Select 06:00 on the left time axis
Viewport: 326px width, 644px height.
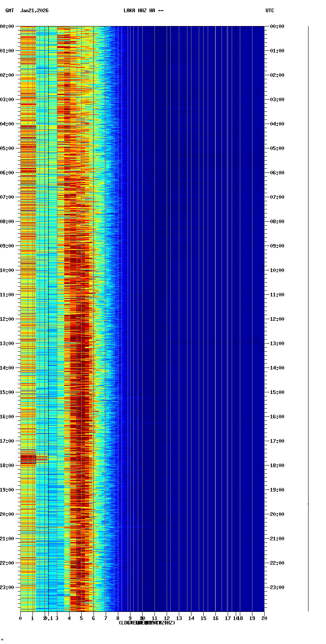coord(7,173)
